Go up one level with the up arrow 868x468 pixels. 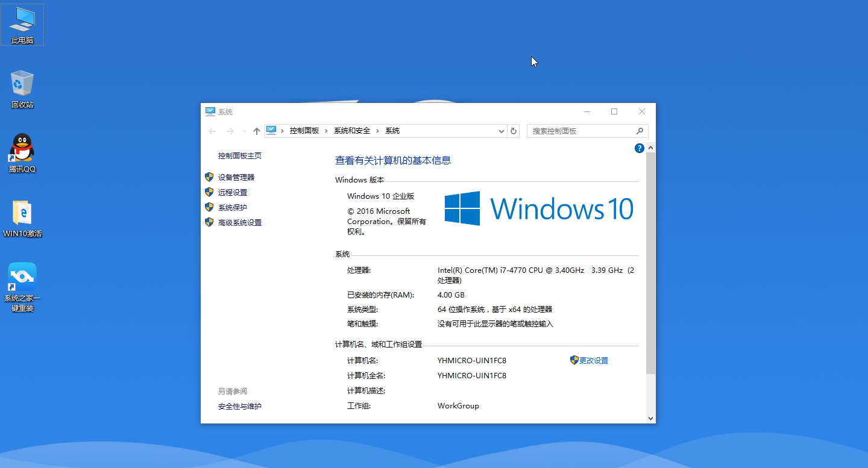tap(257, 131)
